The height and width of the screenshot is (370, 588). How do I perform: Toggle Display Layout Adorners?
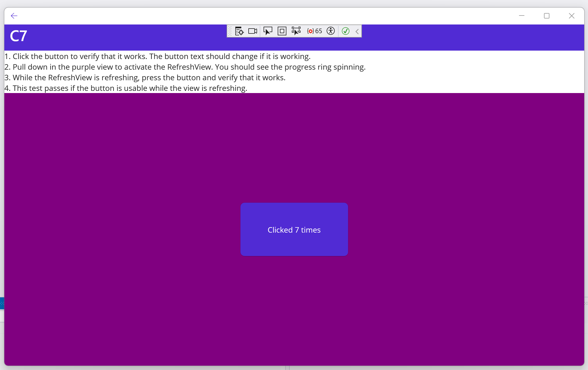pyautogui.click(x=282, y=31)
